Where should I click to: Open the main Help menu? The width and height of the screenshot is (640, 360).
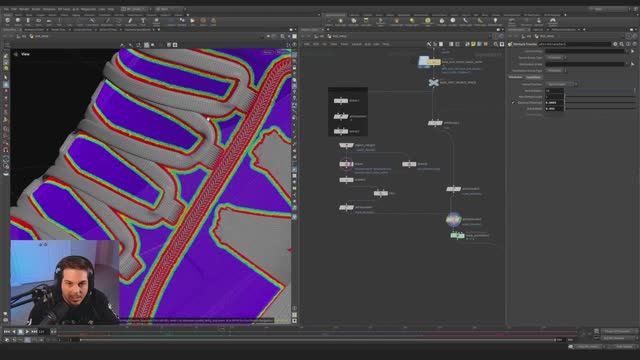click(x=111, y=9)
